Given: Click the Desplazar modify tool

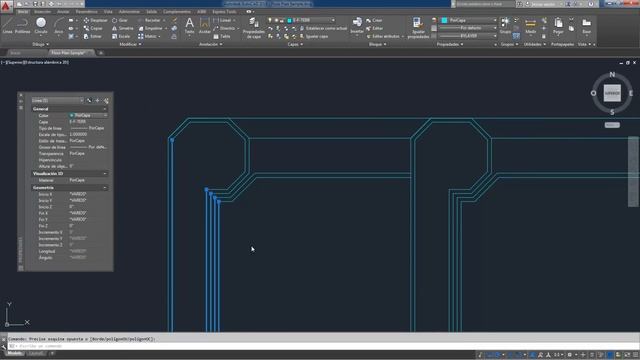Looking at the screenshot, I should 96,20.
